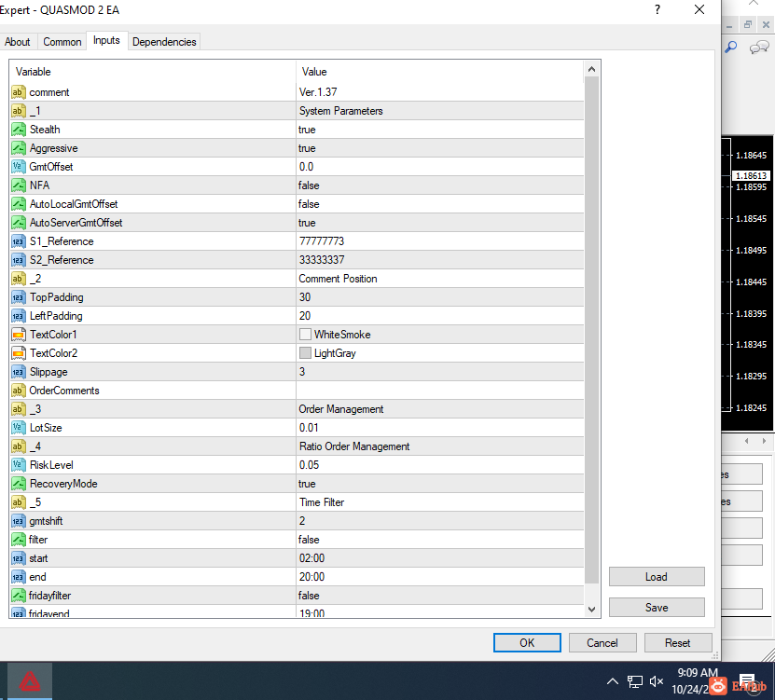Click the icon beside AutoLocalGmtOffset
The height and width of the screenshot is (700, 775).
19,204
